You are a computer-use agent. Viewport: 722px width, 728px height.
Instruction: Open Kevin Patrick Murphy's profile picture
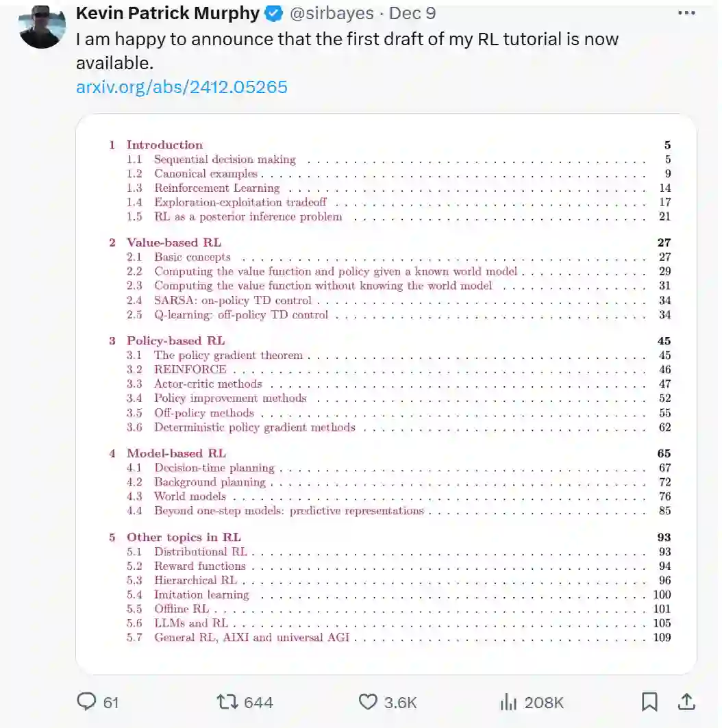click(x=42, y=29)
